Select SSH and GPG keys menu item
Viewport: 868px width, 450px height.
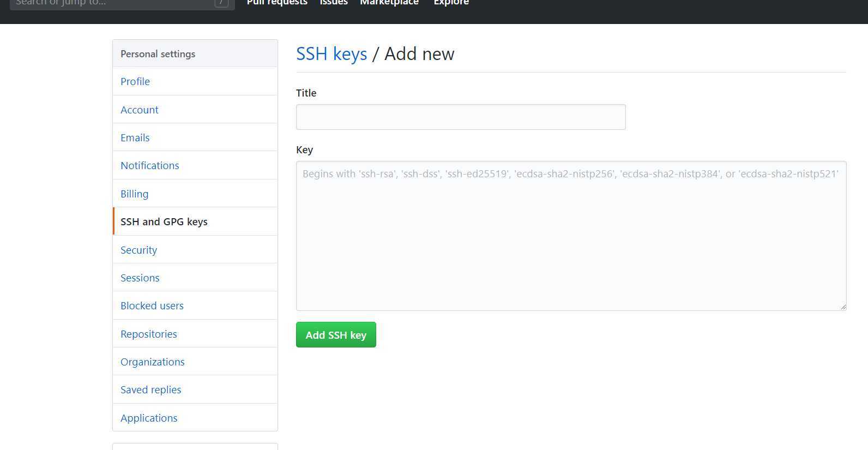195,221
